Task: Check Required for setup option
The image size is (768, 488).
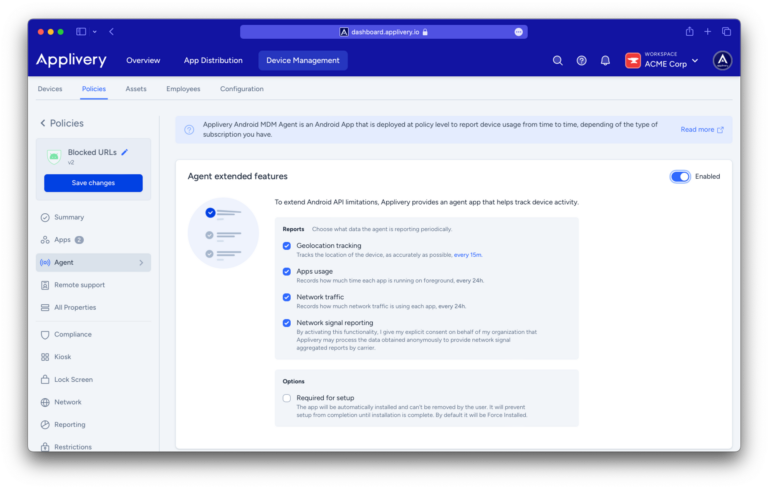Action: [x=287, y=398]
